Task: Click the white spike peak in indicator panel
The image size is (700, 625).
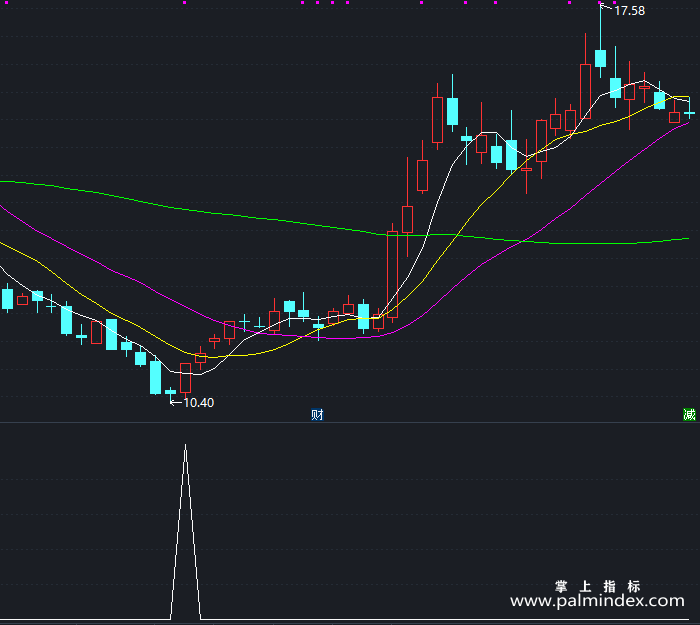Action: pos(186,446)
